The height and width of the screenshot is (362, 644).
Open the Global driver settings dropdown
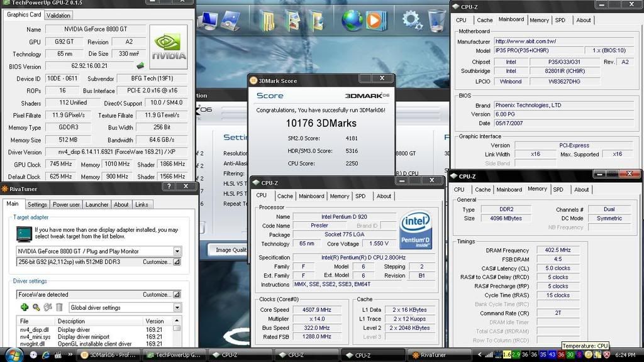pos(177,307)
